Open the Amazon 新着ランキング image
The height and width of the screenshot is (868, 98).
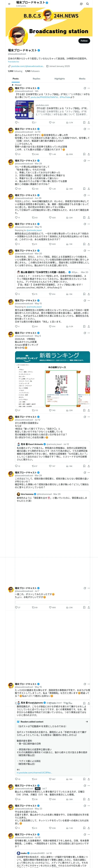[52, 379]
